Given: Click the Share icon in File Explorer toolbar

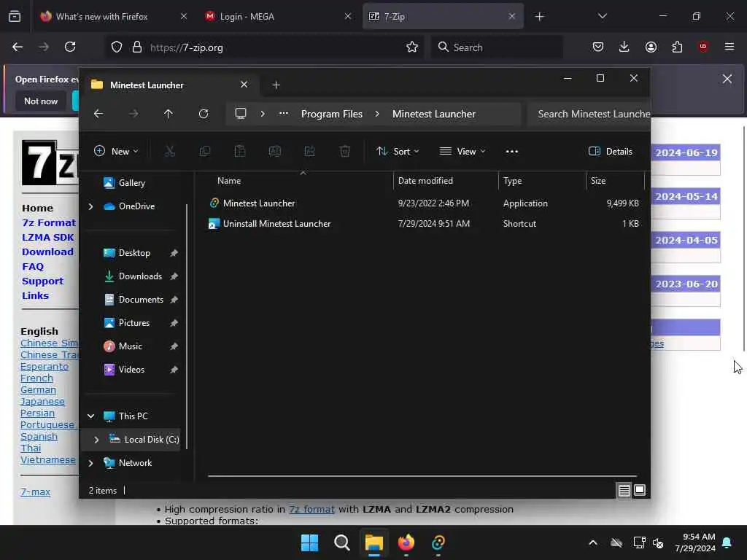Looking at the screenshot, I should pyautogui.click(x=309, y=152).
